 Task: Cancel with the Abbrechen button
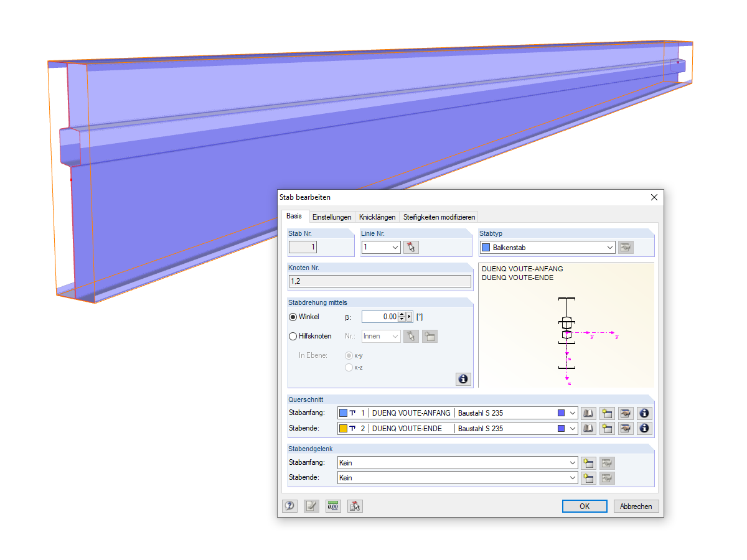tap(636, 506)
